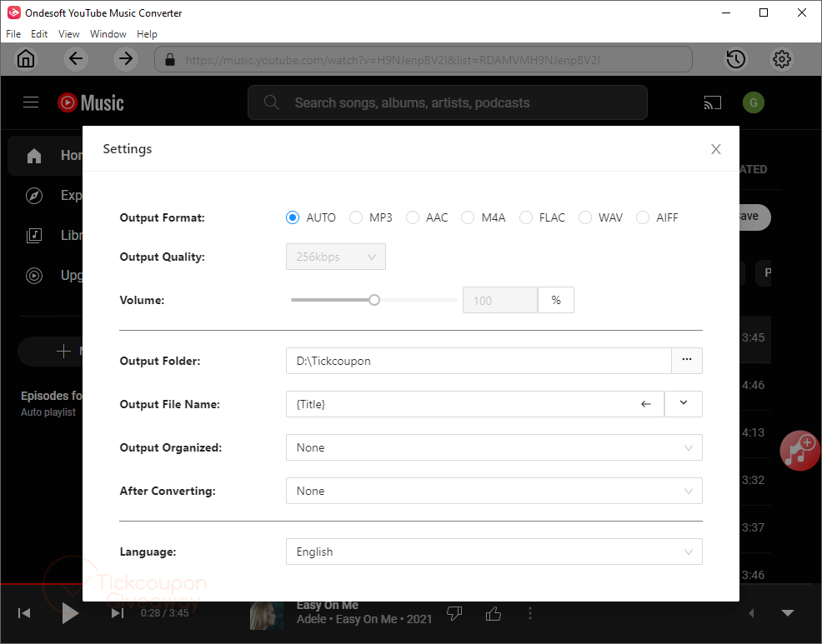The height and width of the screenshot is (644, 822).
Task: Open the File menu
Action: pos(13,34)
